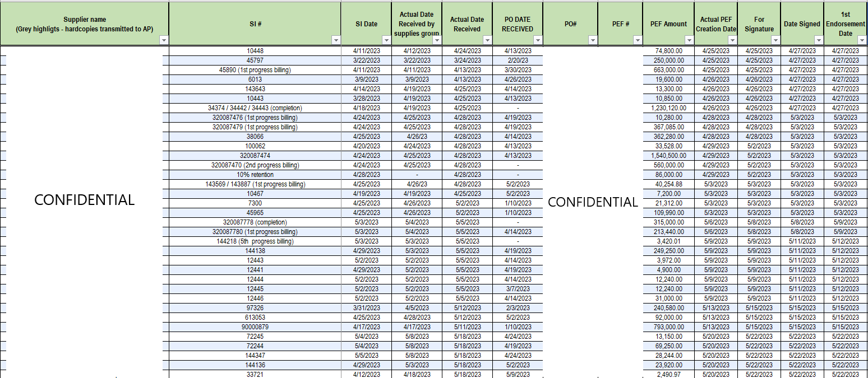
Task: Click the CONFIDENTIAL text in the Supplier column
Action: point(85,200)
